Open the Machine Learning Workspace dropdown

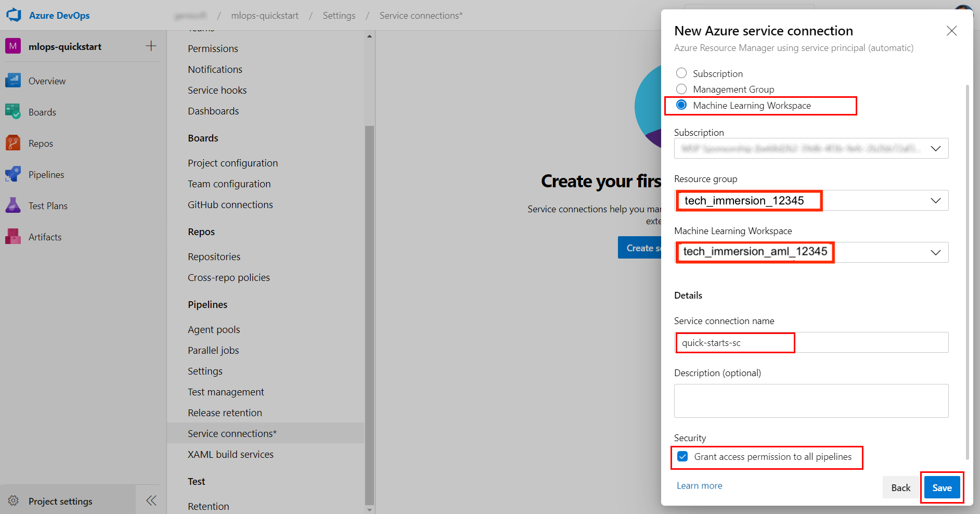[811, 252]
